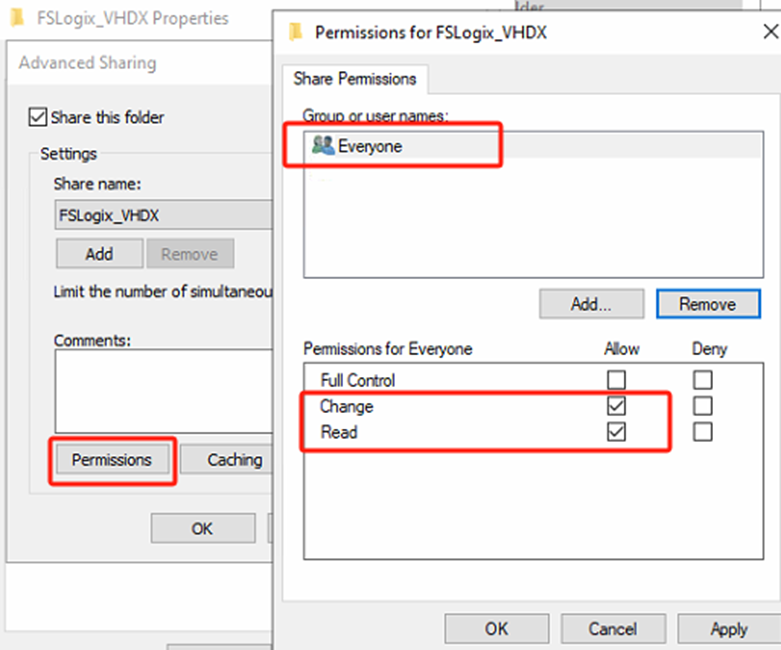
Task: Apply the share permissions
Action: tap(729, 629)
